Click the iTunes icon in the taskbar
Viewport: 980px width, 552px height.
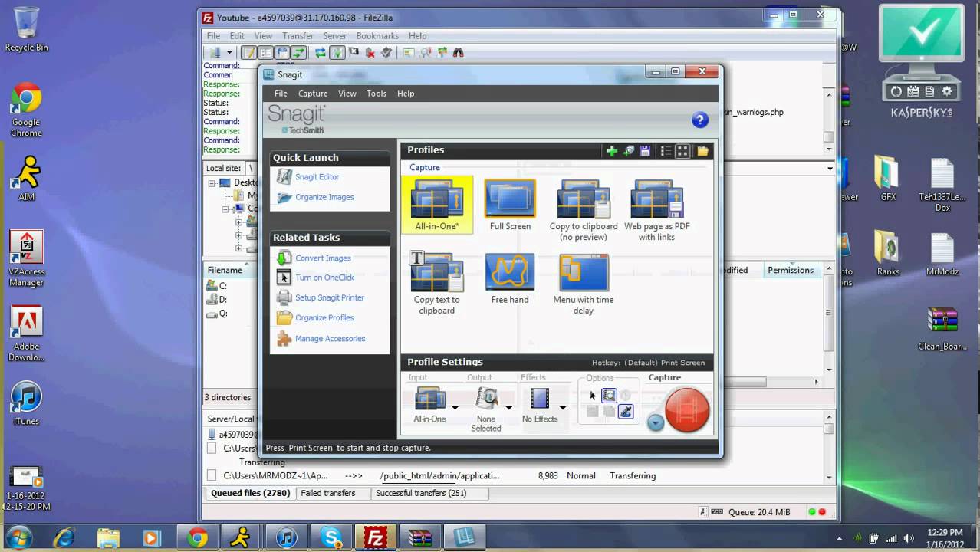[287, 537]
